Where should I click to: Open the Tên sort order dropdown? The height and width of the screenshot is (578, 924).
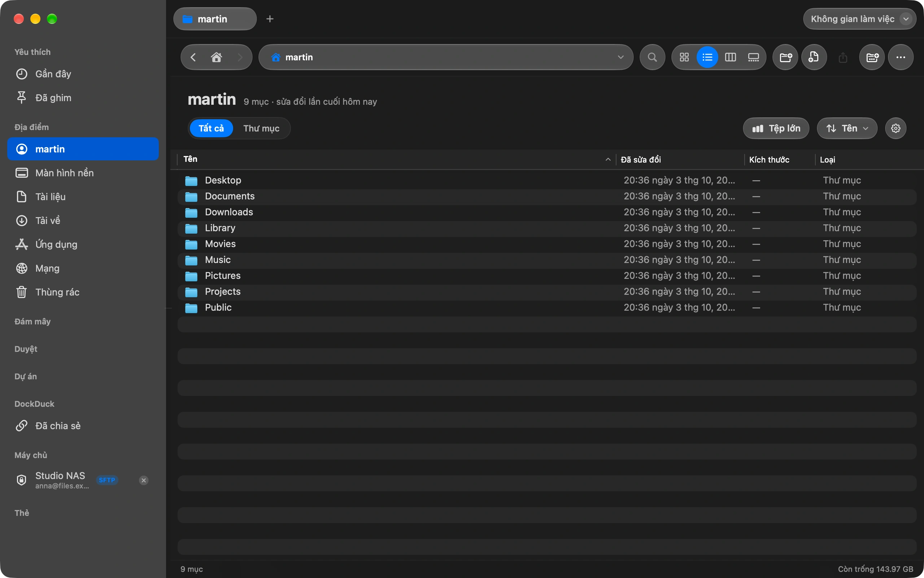[846, 129]
